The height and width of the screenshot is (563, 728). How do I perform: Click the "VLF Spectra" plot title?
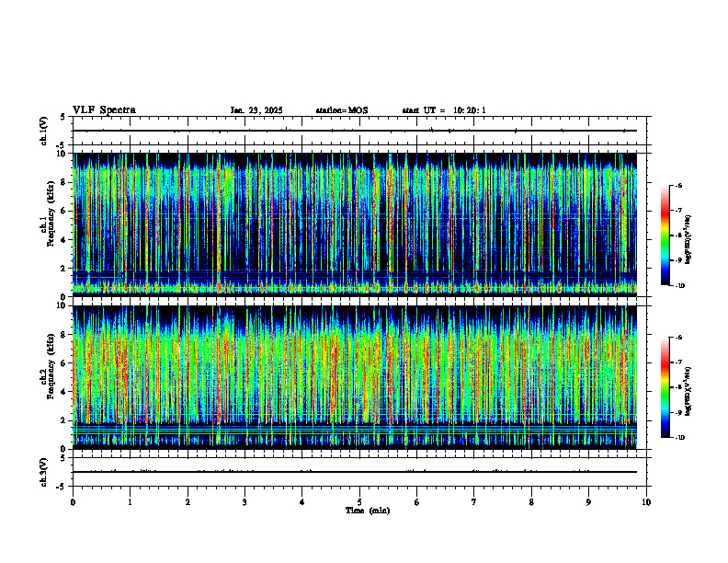[105, 110]
